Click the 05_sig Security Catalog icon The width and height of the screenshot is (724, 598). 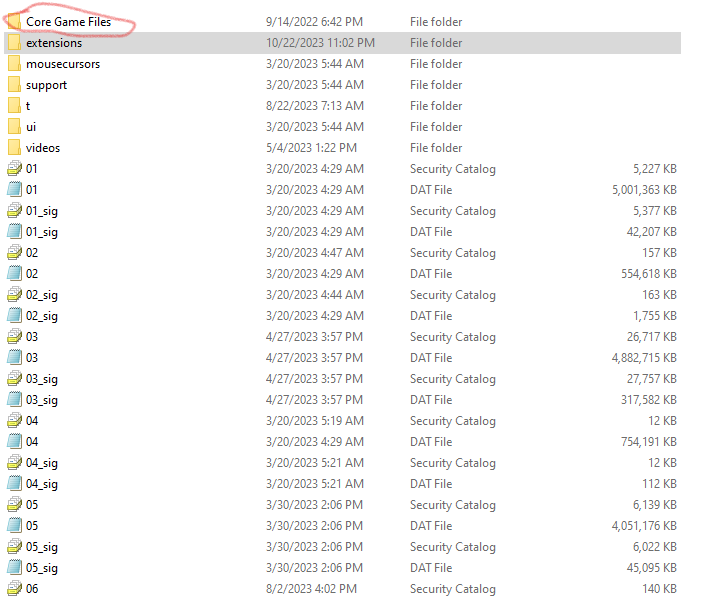pos(14,547)
